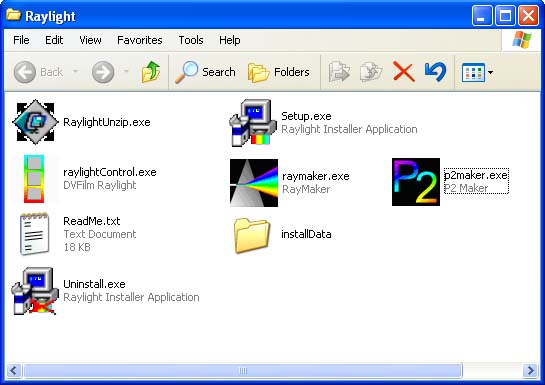The height and width of the screenshot is (385, 545).
Task: Expand the Forward history dropdown arrow
Action: pyautogui.click(x=126, y=72)
